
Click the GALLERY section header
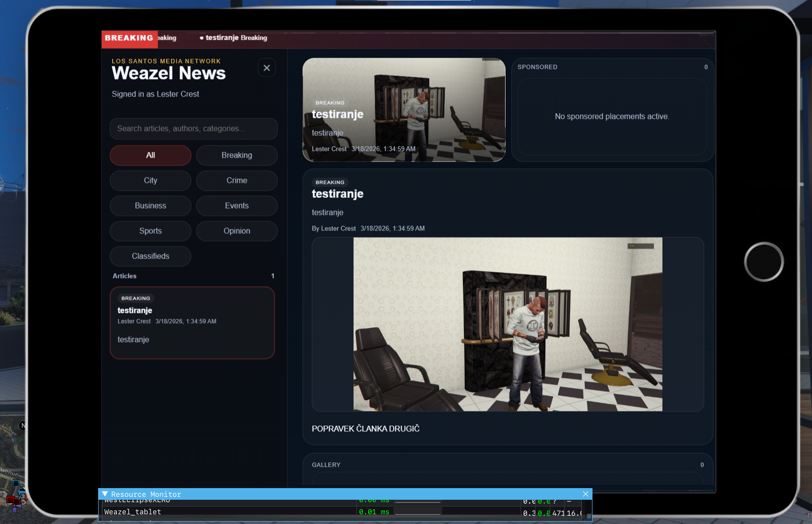pyautogui.click(x=326, y=465)
